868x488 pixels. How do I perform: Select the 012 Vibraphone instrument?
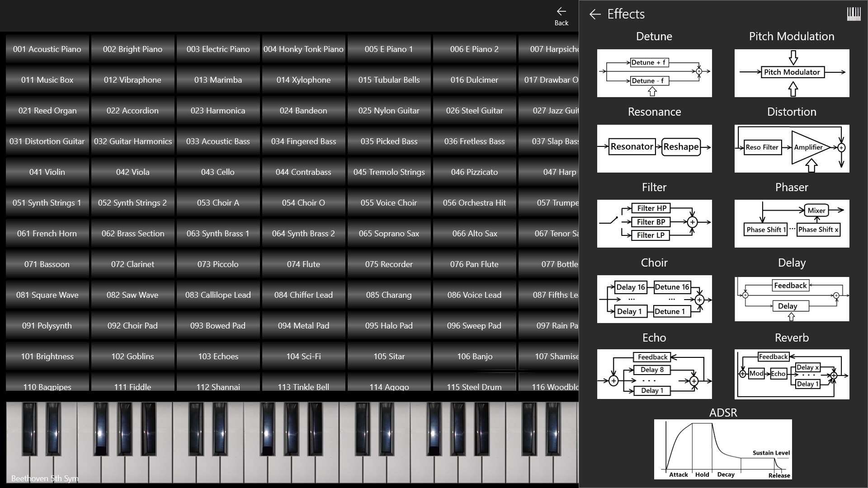point(132,80)
